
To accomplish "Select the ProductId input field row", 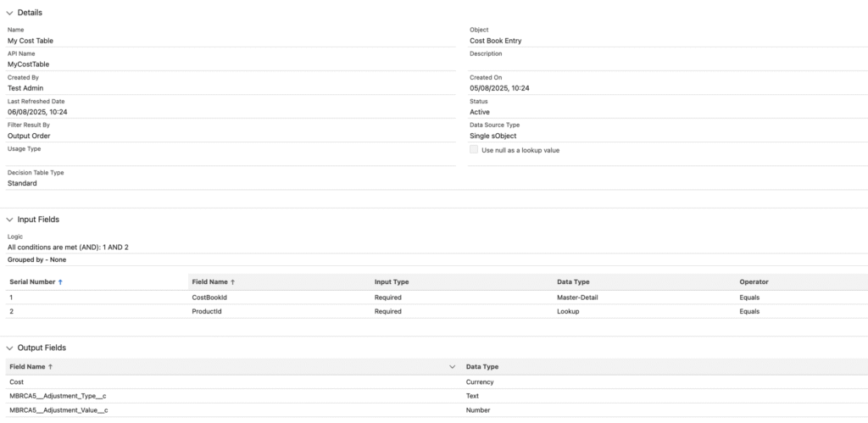I will tap(207, 311).
